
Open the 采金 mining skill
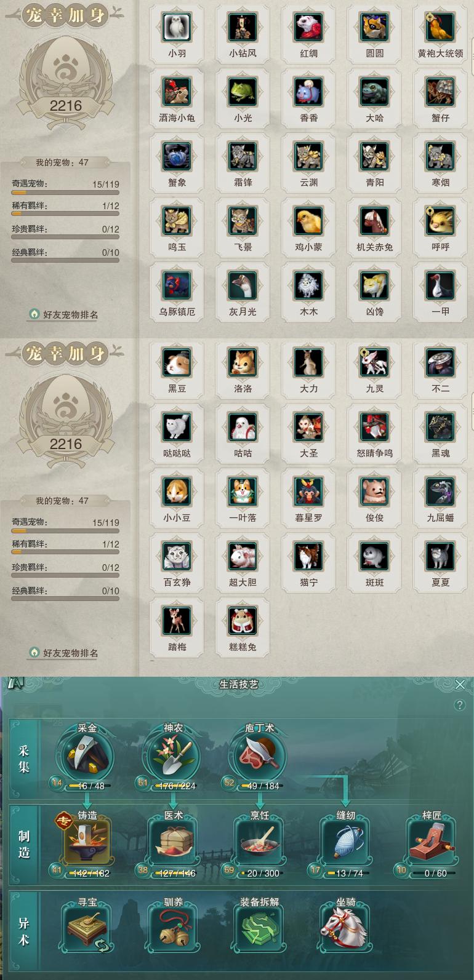(x=87, y=755)
